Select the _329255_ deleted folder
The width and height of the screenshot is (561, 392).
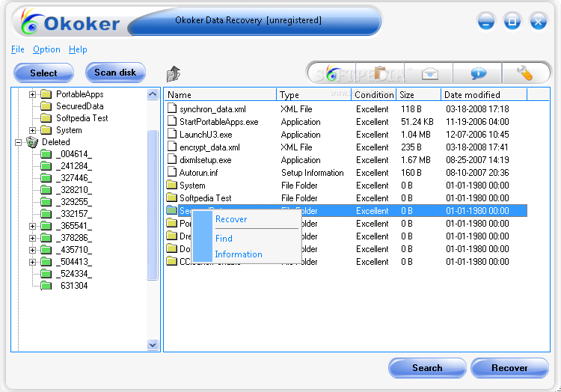(x=74, y=202)
